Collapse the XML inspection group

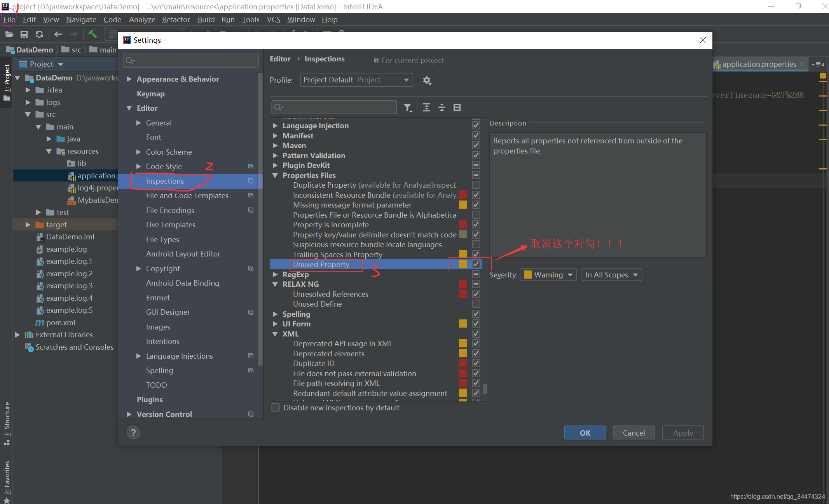coord(275,334)
